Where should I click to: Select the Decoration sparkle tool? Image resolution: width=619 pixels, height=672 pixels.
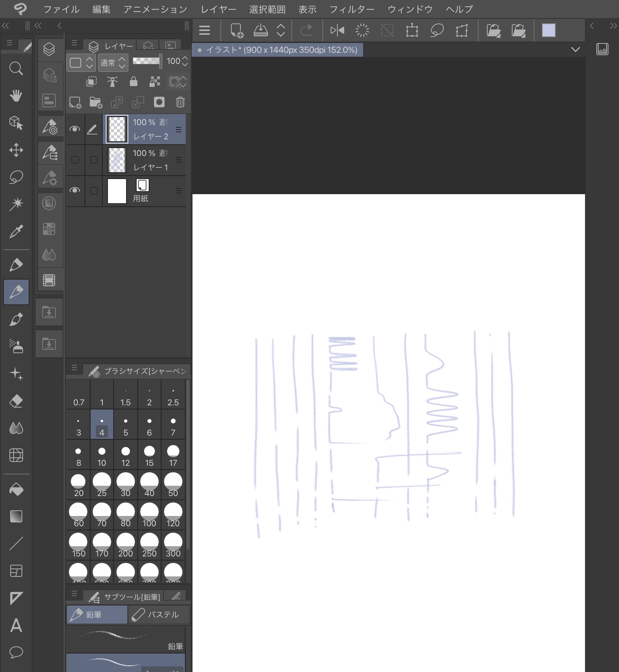(x=16, y=374)
